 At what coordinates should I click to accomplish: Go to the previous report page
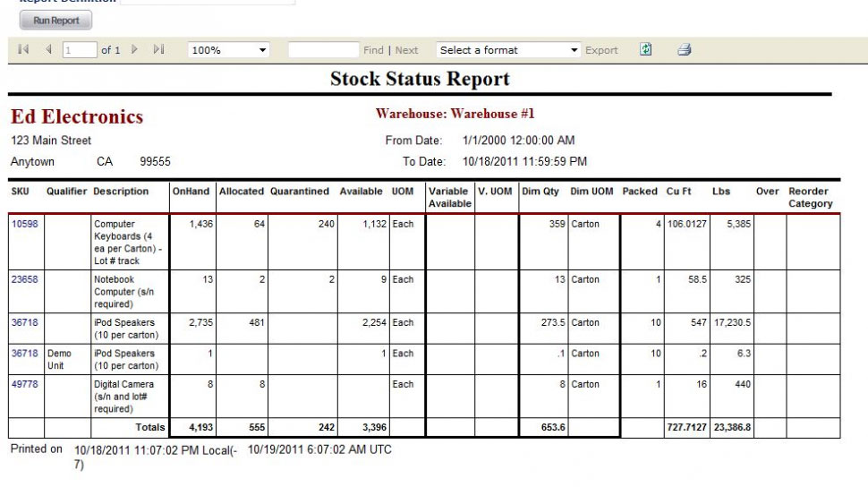48,50
